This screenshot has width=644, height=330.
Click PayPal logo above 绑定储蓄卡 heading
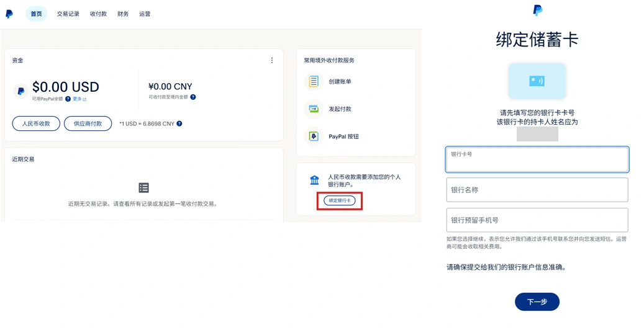(x=537, y=10)
